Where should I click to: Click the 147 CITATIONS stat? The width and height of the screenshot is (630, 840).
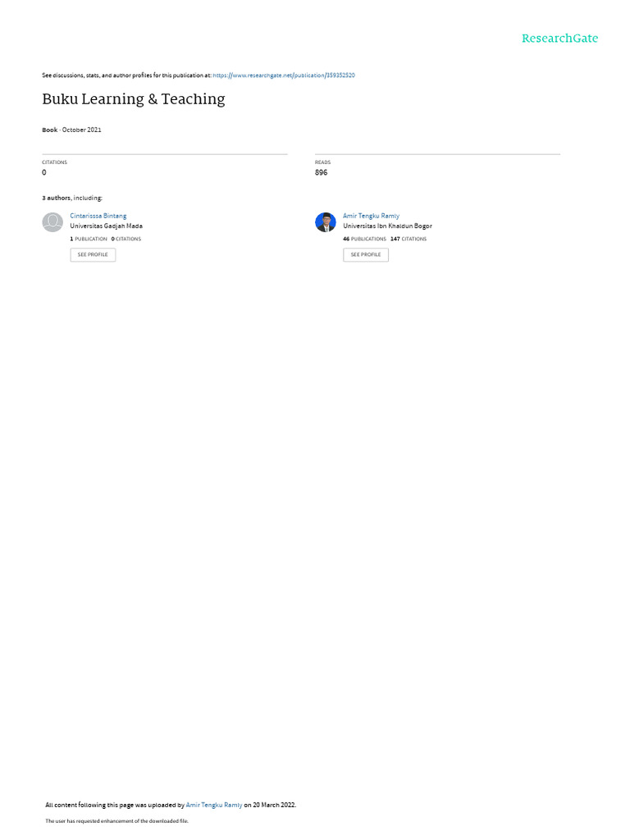(x=409, y=239)
